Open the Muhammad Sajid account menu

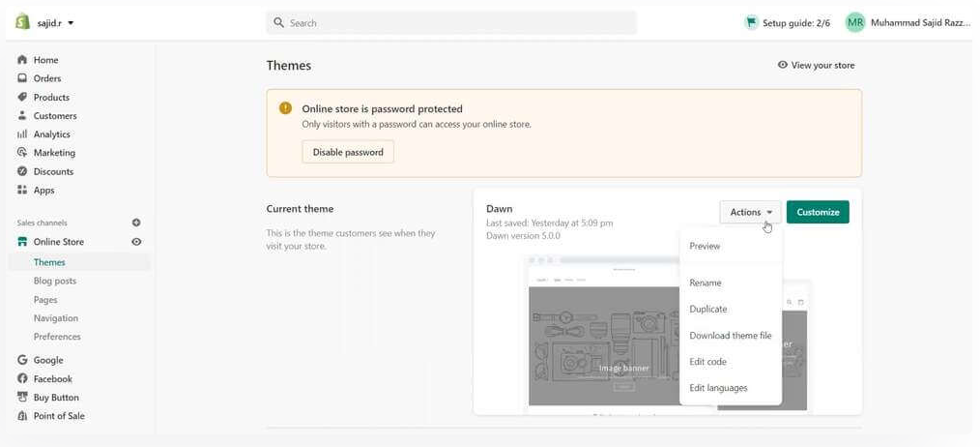(908, 22)
